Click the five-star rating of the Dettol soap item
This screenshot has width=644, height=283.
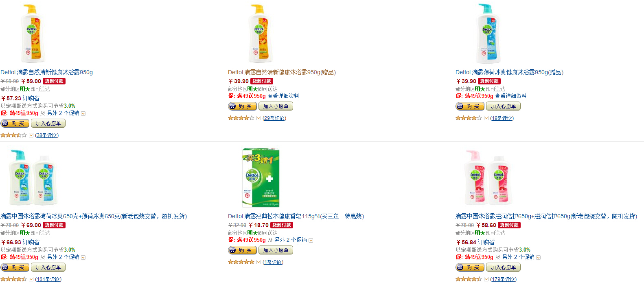(x=241, y=262)
